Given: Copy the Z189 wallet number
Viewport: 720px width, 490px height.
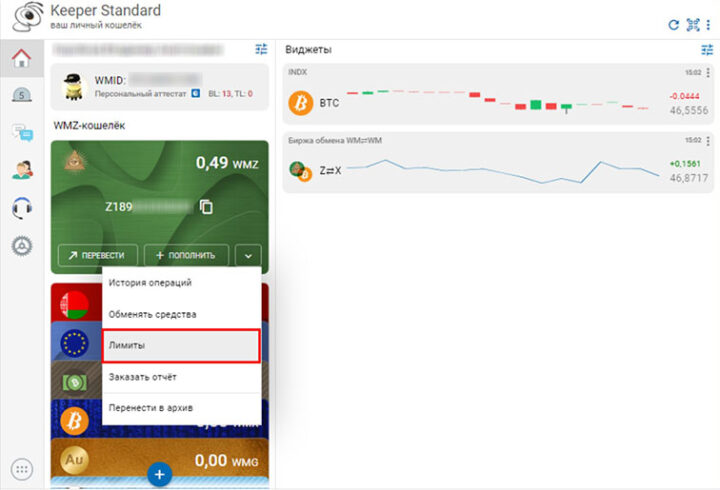Looking at the screenshot, I should pos(206,207).
